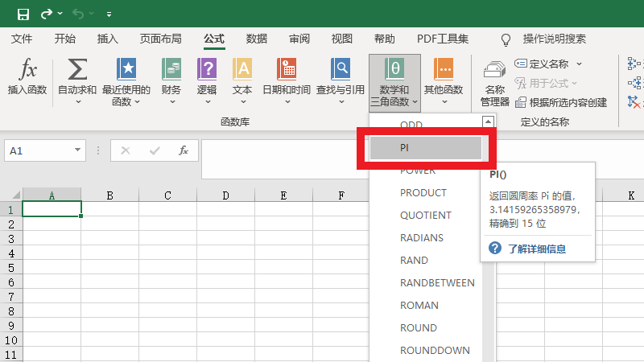Open the Date and Time functions icon
This screenshot has height=362, width=644.
(x=286, y=70)
